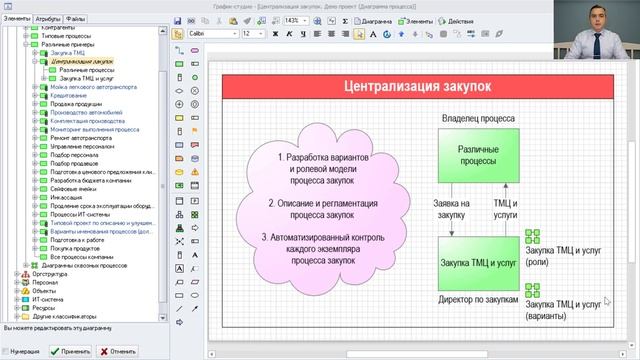Expand the Закупка ТМЦ и услуг subnode
Viewport: 640px width, 360px height.
44,78
